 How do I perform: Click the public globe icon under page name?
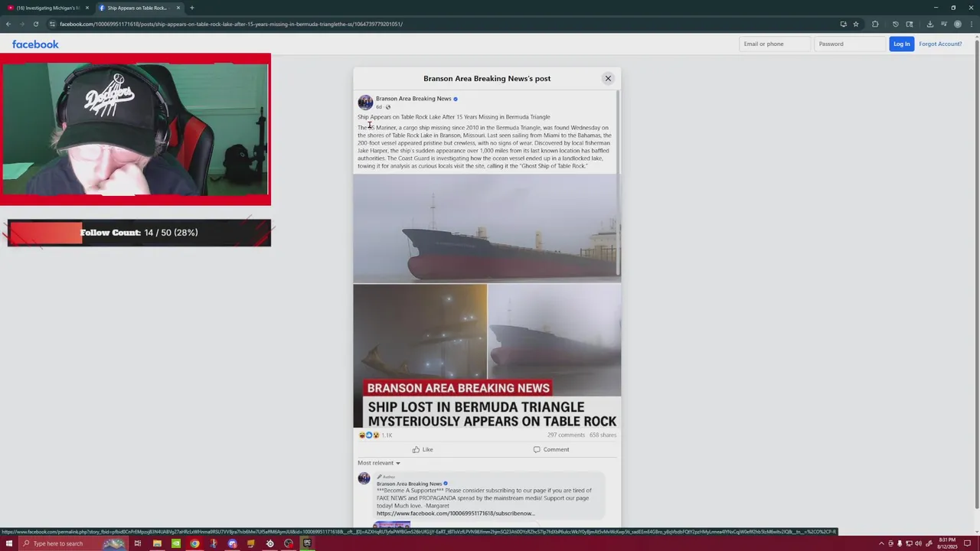(387, 107)
